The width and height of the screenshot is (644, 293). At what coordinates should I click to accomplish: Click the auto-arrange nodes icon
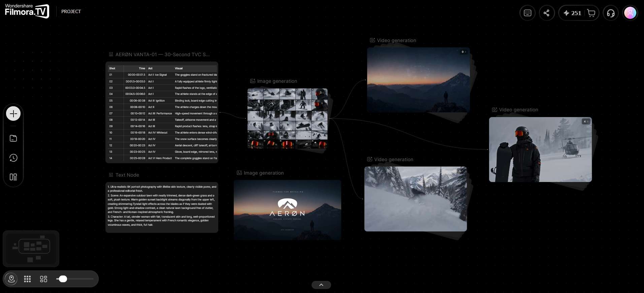point(43,279)
